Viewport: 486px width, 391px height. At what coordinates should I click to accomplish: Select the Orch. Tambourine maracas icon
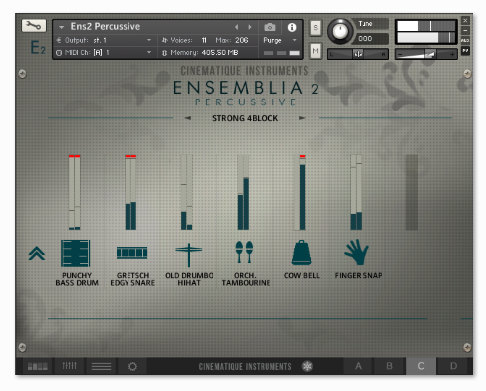[x=244, y=252]
